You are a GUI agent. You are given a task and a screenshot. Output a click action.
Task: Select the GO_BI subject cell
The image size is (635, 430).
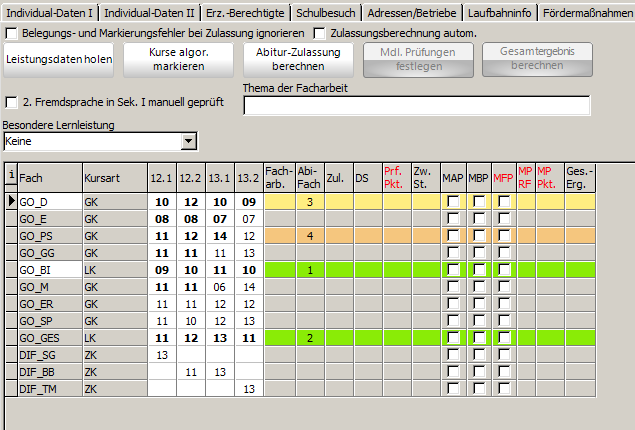tap(50, 270)
